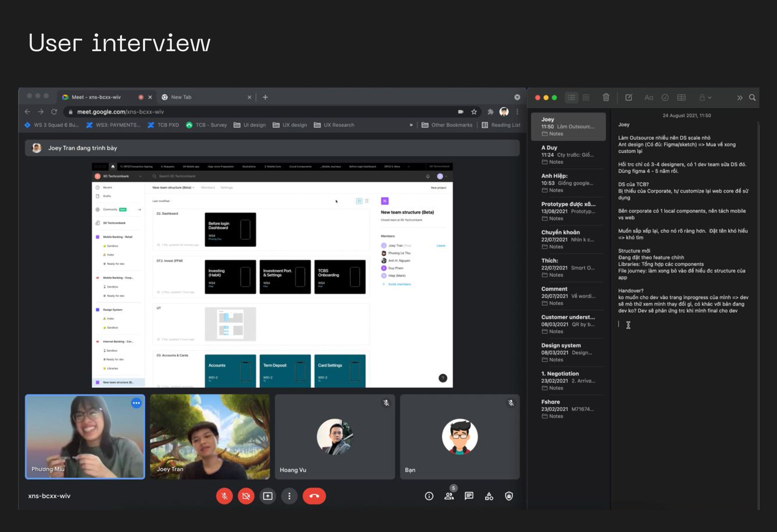This screenshot has width=777, height=532.
Task: Open Chrome extensions puzzle icon
Action: (491, 112)
